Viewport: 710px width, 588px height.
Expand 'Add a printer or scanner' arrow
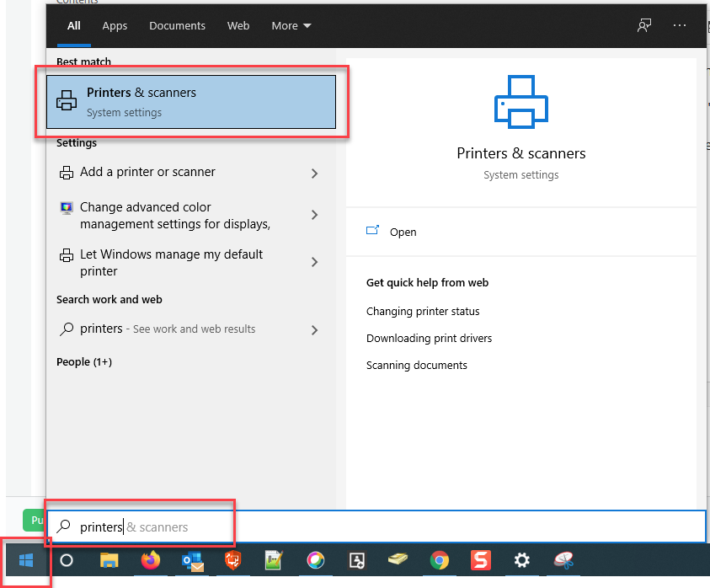[314, 174]
